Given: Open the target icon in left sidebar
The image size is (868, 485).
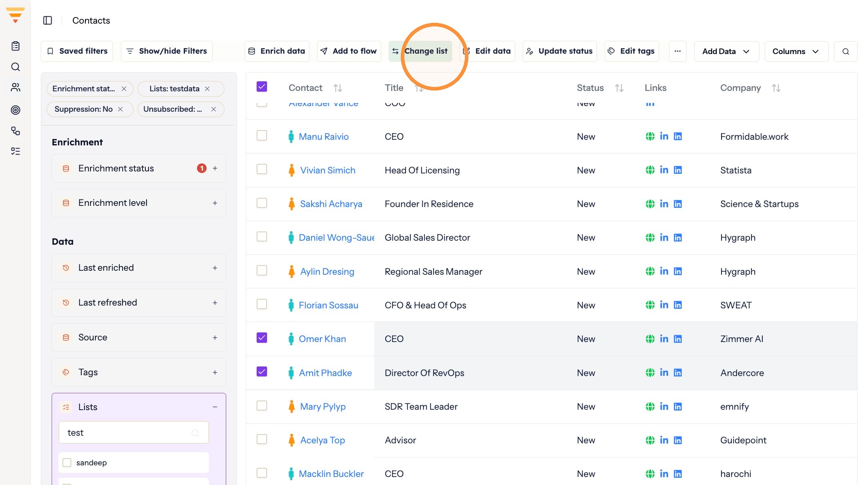Looking at the screenshot, I should click(16, 110).
